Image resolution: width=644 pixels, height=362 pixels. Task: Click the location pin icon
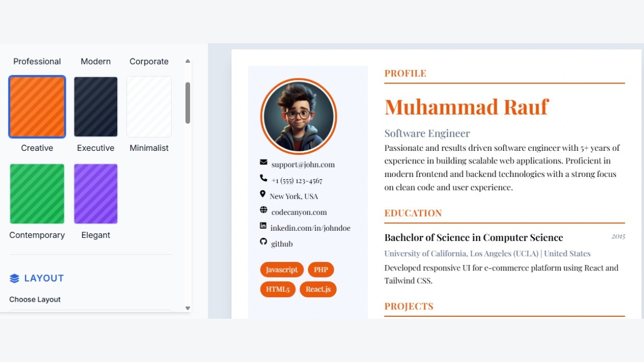click(x=263, y=194)
